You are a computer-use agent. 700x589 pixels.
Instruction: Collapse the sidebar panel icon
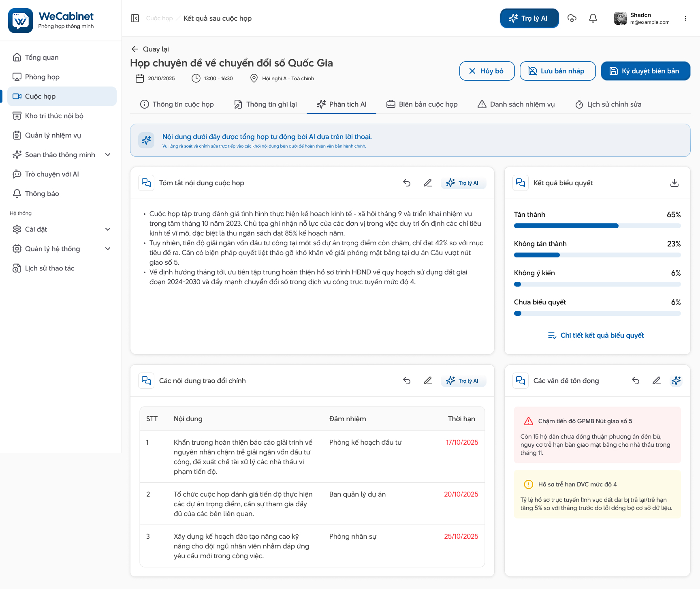135,18
